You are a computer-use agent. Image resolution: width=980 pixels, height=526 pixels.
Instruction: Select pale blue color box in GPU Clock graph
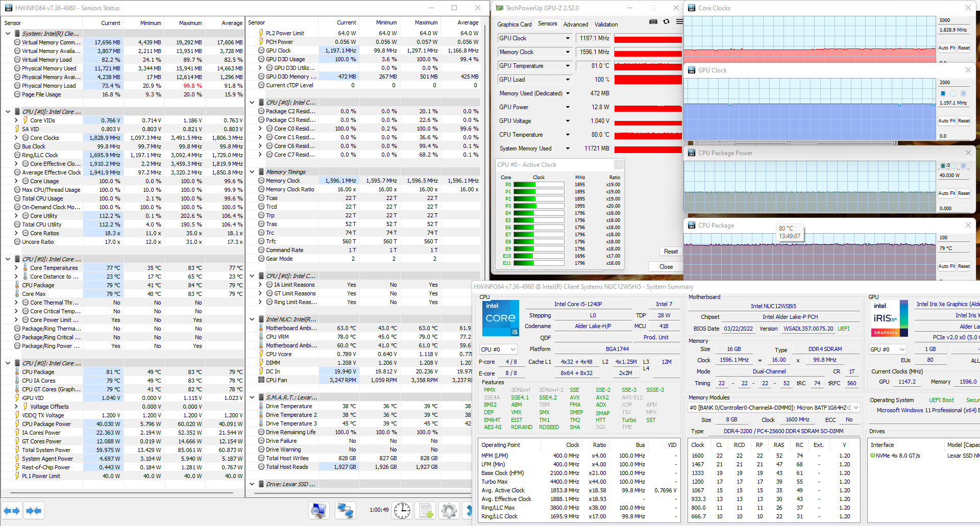tap(963, 93)
